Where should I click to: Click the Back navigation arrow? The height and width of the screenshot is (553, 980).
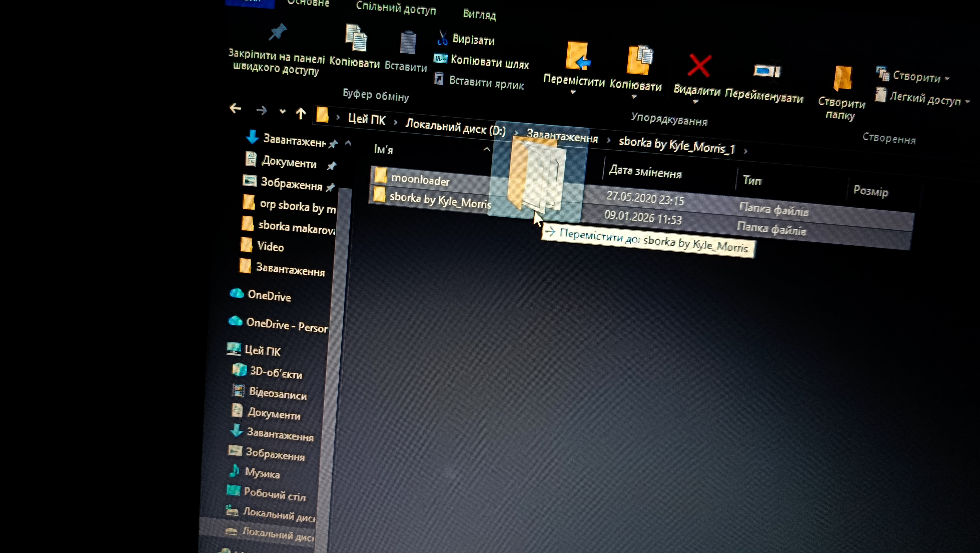pyautogui.click(x=235, y=109)
